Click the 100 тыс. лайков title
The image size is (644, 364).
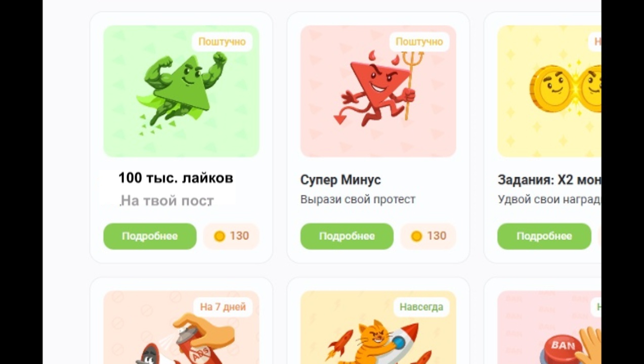(176, 178)
